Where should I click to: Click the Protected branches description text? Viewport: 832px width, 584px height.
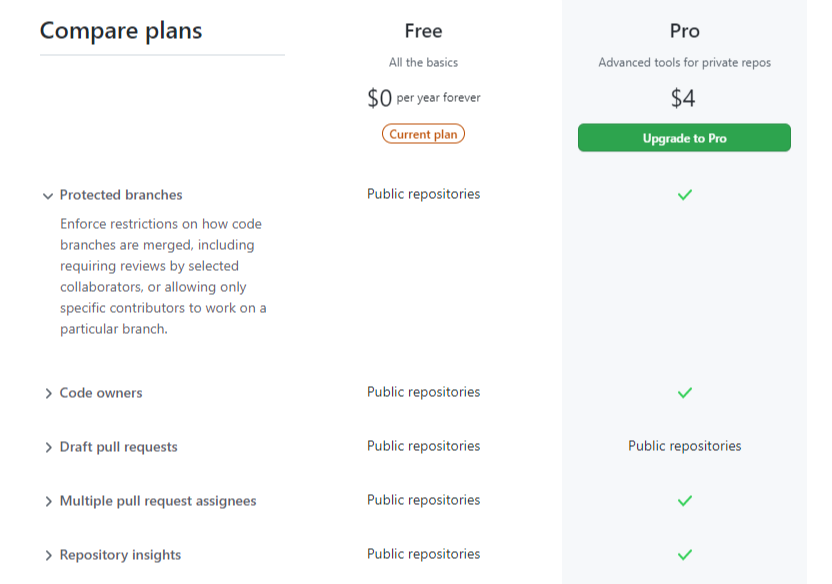pos(163,276)
